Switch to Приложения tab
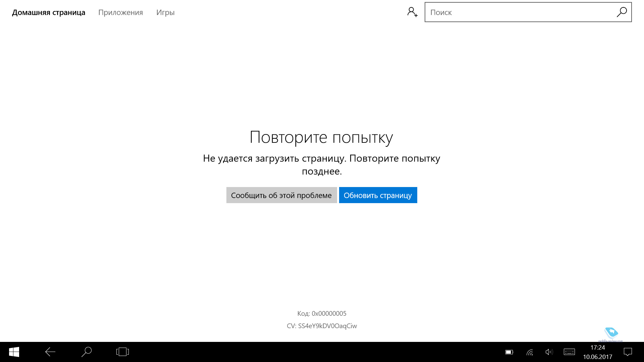The height and width of the screenshot is (362, 644). (x=120, y=12)
